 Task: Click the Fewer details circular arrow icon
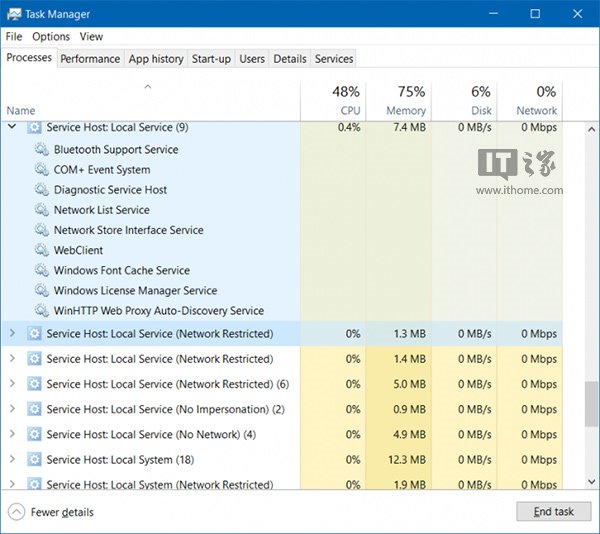click(16, 512)
